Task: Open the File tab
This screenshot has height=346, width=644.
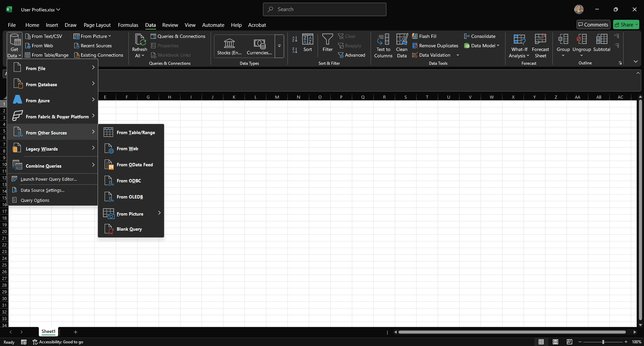Action: pyautogui.click(x=12, y=25)
